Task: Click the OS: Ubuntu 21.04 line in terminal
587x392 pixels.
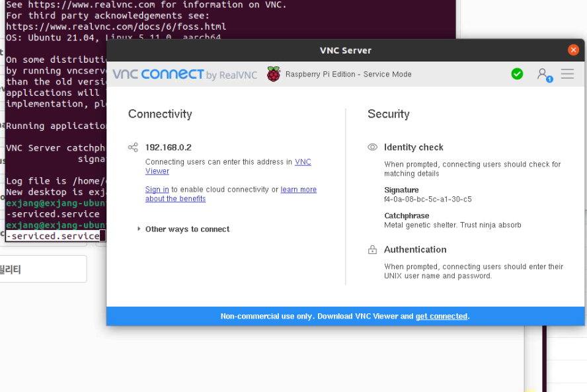Action: [x=114, y=38]
